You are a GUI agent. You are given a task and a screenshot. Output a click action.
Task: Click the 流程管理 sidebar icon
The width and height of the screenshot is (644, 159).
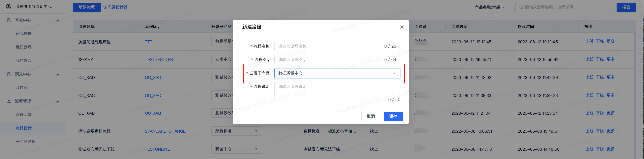pyautogui.click(x=9, y=101)
